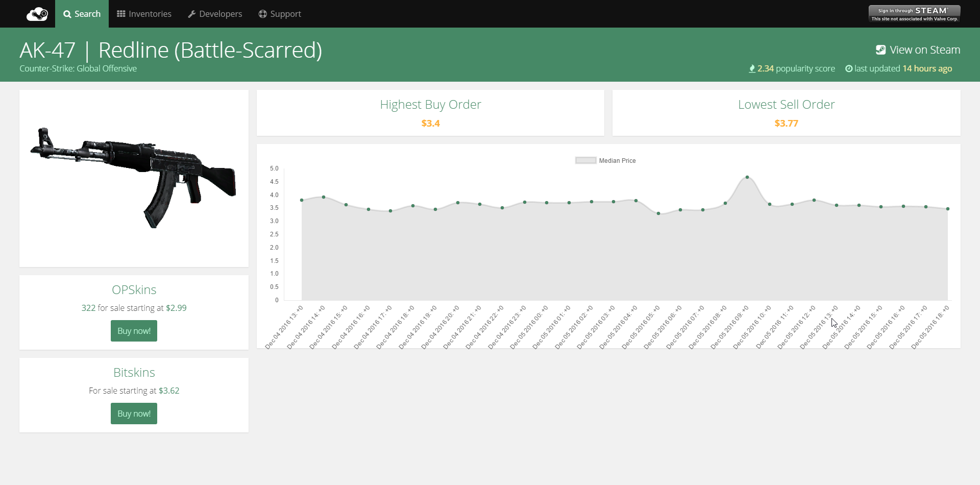Open the Inventories menu item
980x485 pixels.
[x=150, y=14]
